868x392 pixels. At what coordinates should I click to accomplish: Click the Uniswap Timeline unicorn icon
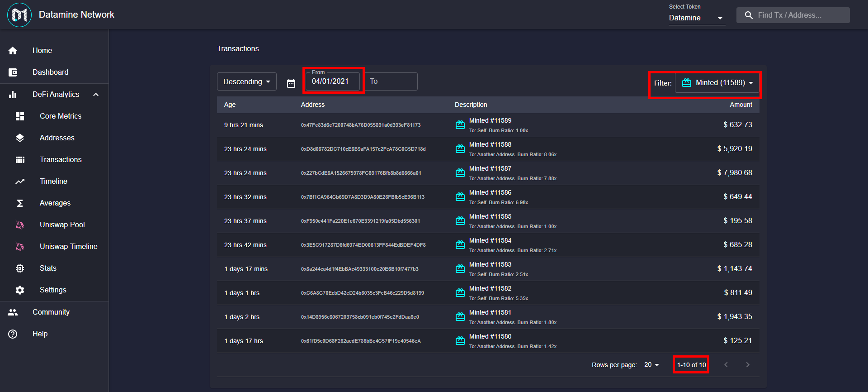(20, 247)
